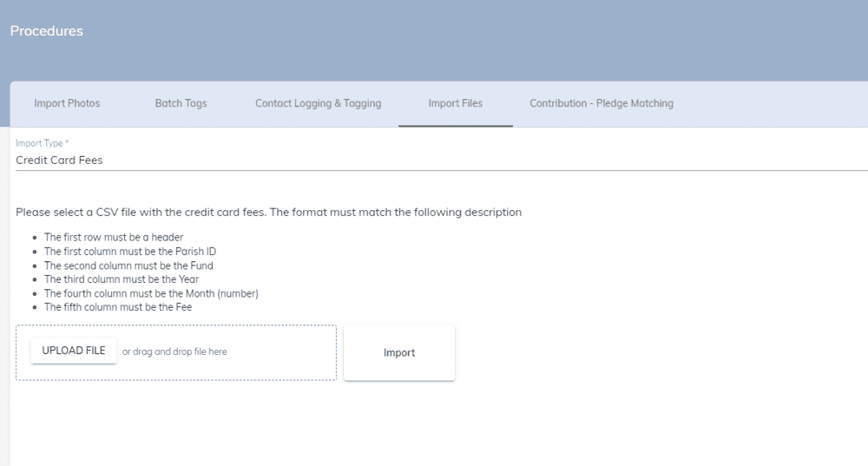Click the 'Please select a CSV file' instruction text

click(x=268, y=212)
